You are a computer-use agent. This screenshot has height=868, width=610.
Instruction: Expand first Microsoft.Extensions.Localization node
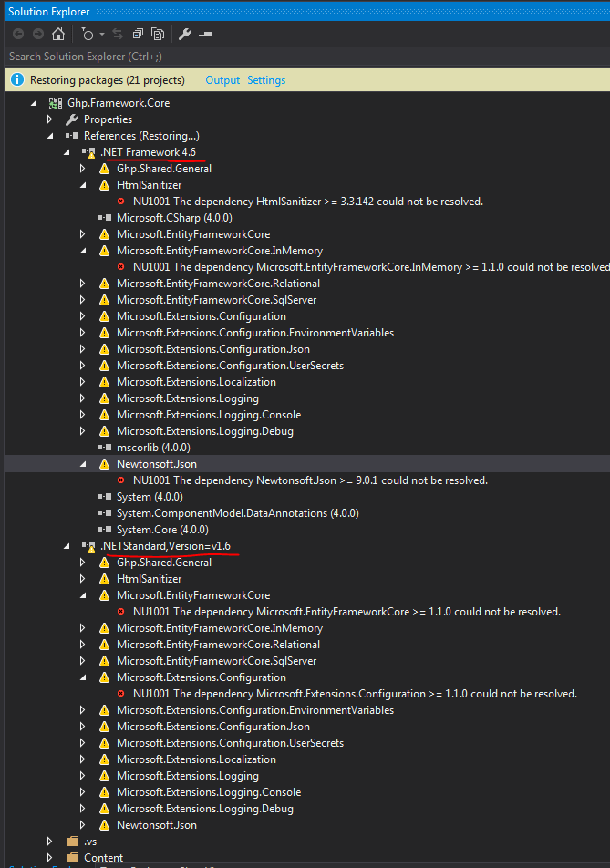82,382
